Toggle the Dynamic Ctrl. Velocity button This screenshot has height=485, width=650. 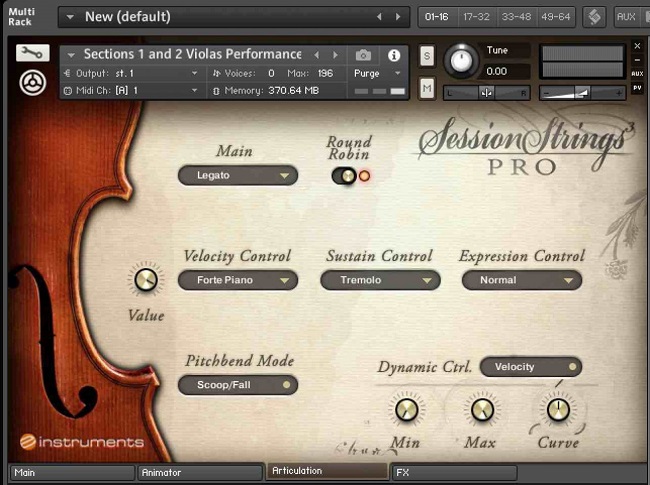pos(531,367)
